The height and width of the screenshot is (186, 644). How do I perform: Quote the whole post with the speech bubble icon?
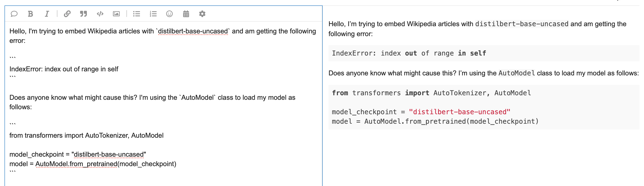14,14
